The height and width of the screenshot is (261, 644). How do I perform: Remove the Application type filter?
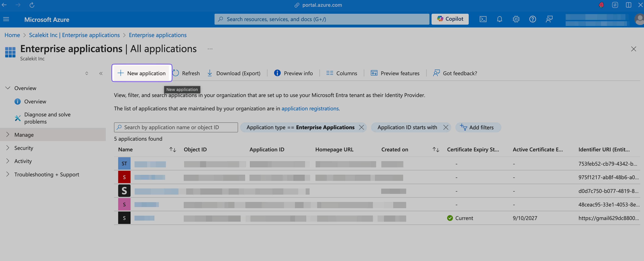361,127
